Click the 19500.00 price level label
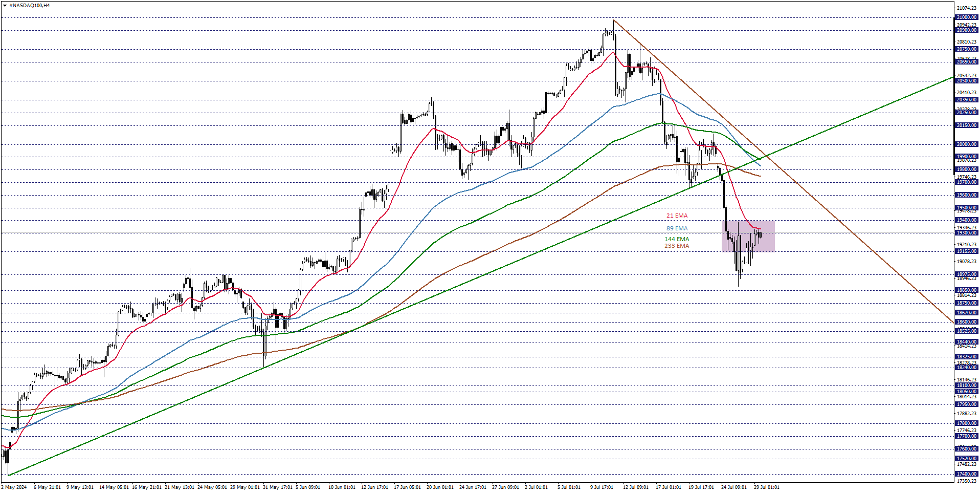The width and height of the screenshot is (980, 493). pos(967,208)
